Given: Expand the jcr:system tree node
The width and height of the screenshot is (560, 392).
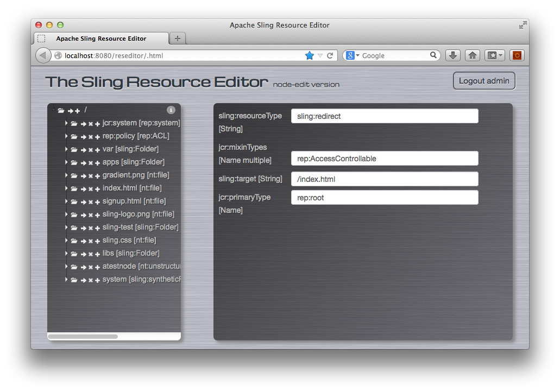Looking at the screenshot, I should tap(66, 123).
